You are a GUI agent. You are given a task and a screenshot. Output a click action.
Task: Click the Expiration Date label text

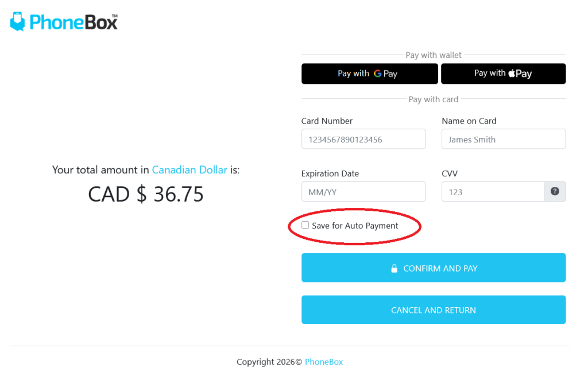330,174
